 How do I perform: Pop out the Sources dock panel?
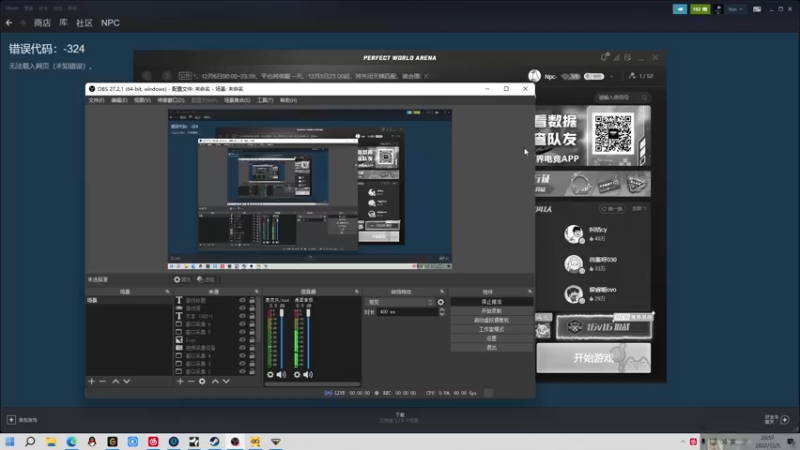click(257, 292)
